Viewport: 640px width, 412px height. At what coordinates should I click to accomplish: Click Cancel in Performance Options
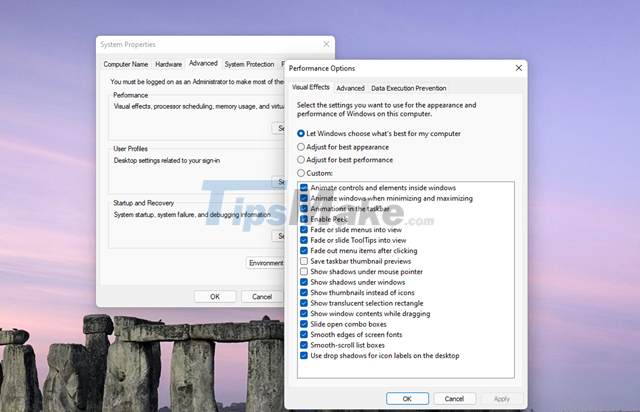pos(454,399)
